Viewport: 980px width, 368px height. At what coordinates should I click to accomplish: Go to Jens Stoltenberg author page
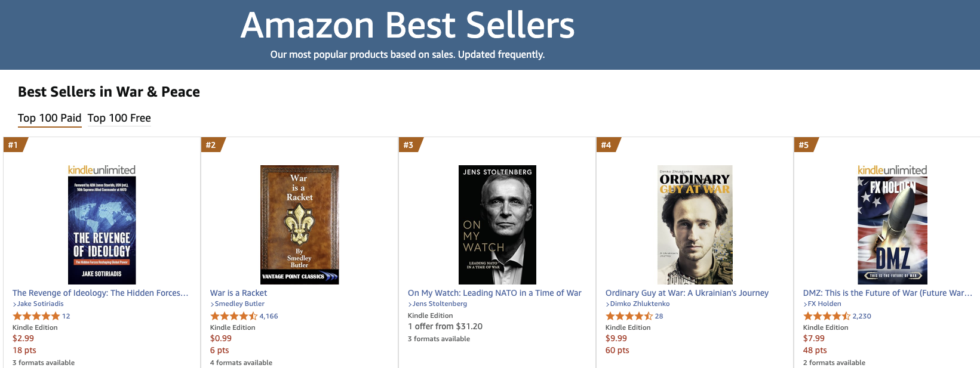click(x=440, y=304)
